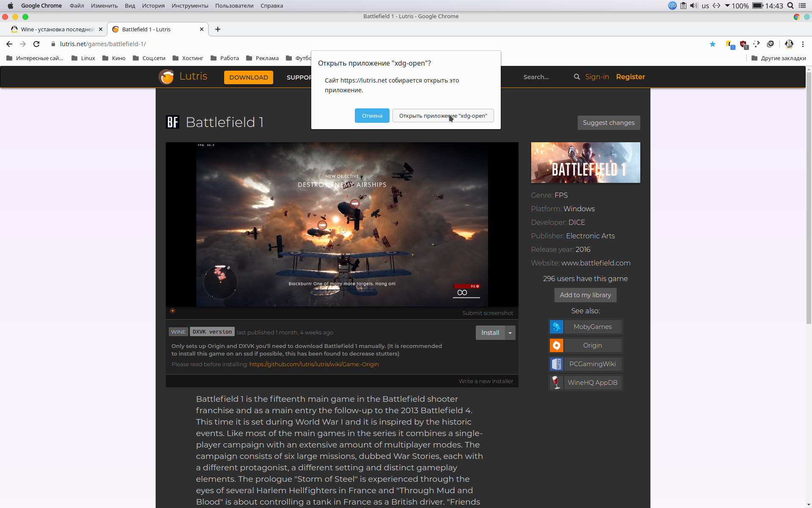This screenshot has width=812, height=508.
Task: Open the Origin launcher icon
Action: point(555,345)
